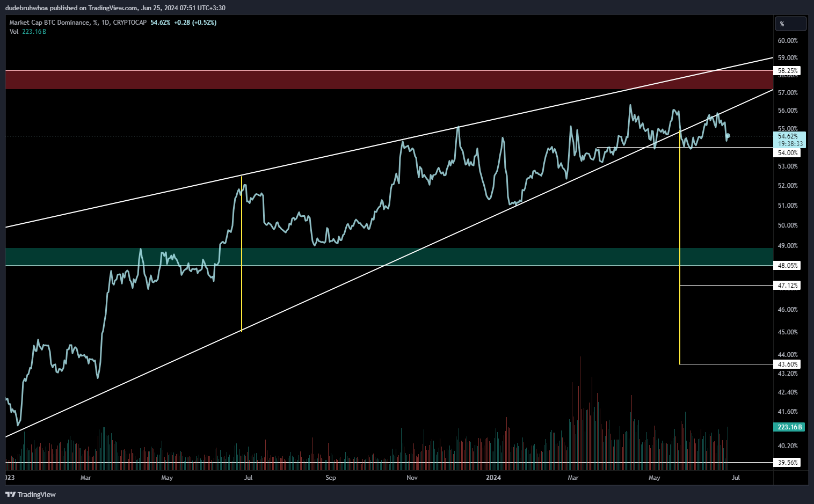Click the 56.00% price axis tick
The height and width of the screenshot is (504, 814).
coord(788,111)
